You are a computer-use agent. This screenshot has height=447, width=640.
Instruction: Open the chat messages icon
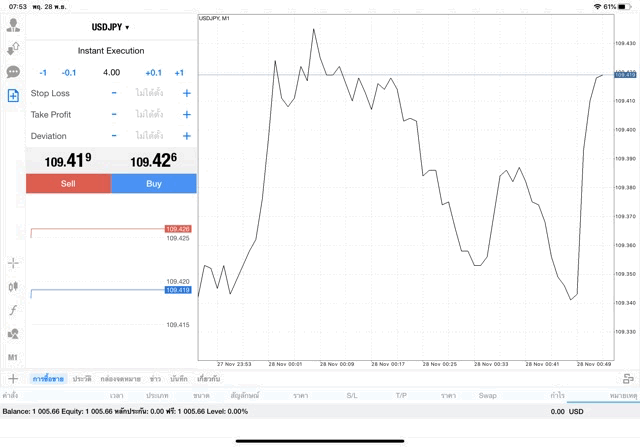[x=13, y=72]
